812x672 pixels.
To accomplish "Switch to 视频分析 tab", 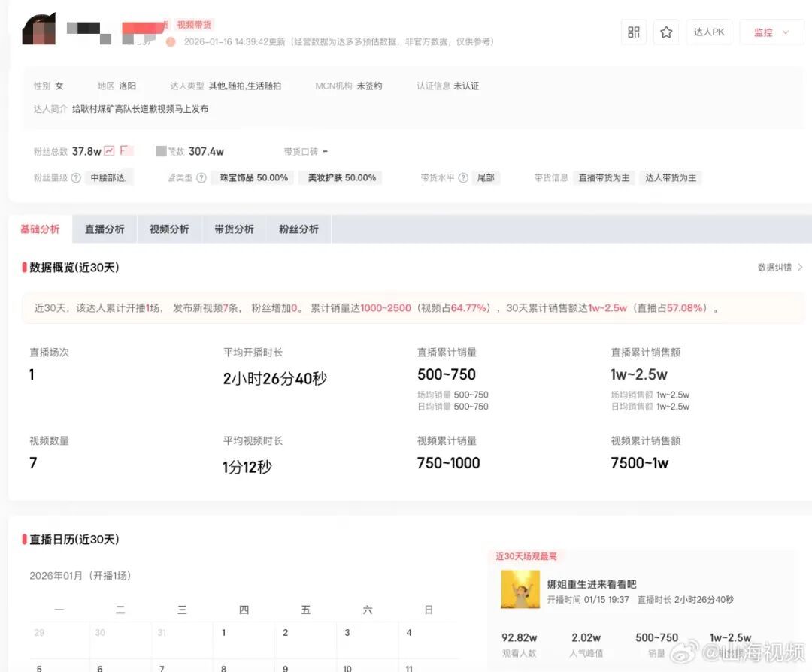I will (x=169, y=229).
